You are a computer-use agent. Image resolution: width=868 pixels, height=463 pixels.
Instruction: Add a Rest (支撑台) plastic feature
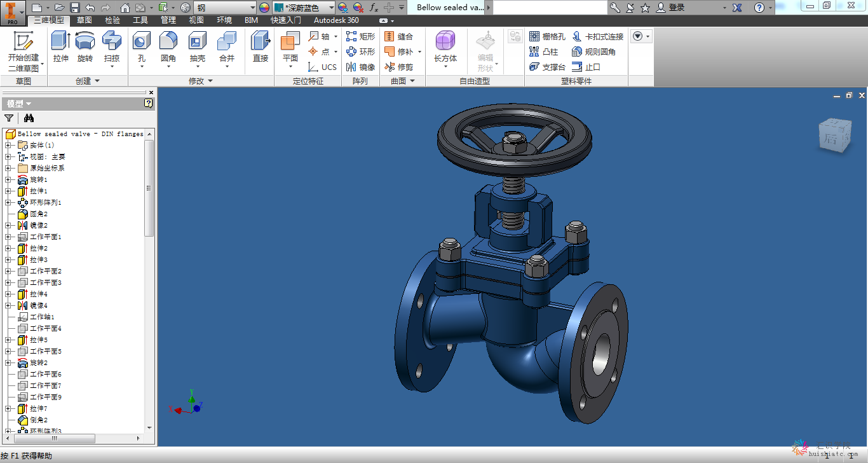point(547,67)
